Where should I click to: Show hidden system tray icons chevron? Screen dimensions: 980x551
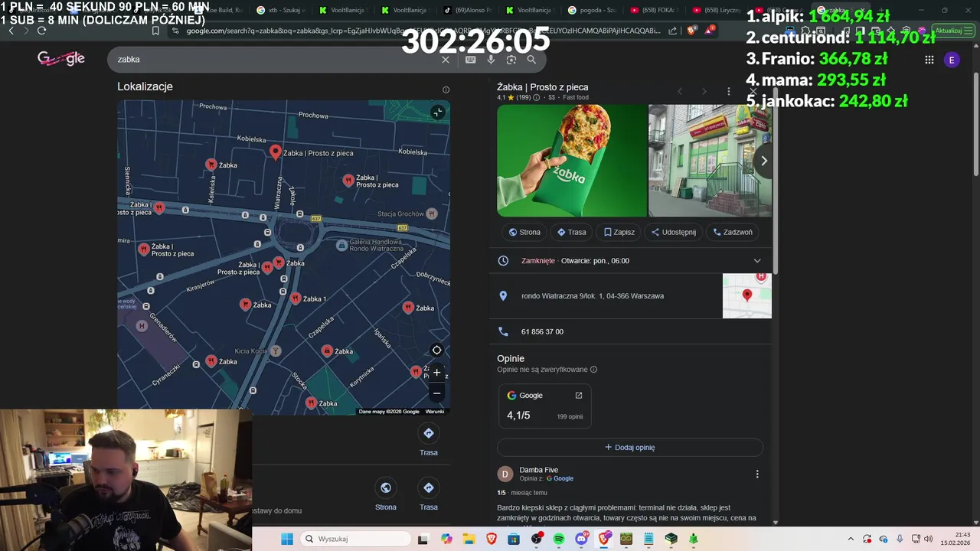coord(851,540)
